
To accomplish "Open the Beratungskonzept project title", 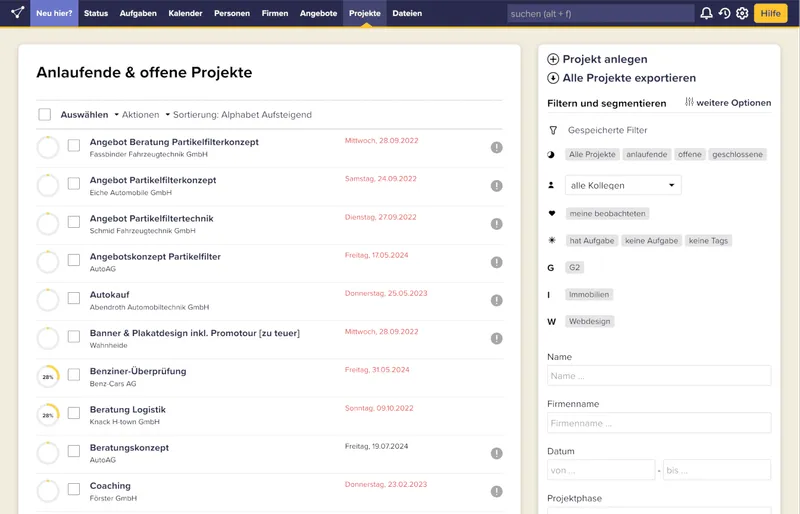I will coord(129,448).
